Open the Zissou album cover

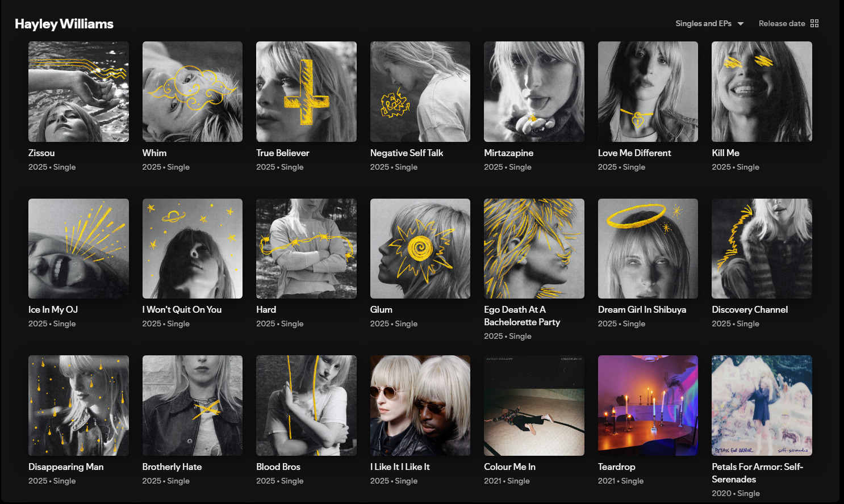coord(78,91)
